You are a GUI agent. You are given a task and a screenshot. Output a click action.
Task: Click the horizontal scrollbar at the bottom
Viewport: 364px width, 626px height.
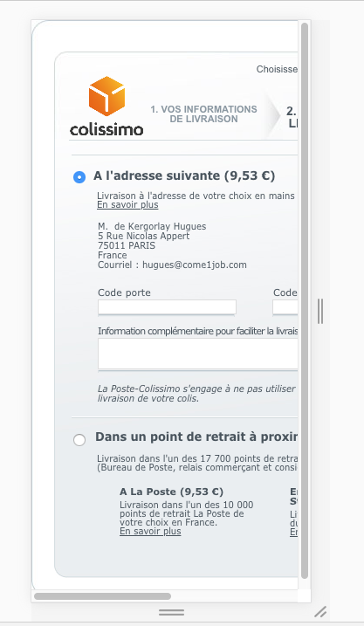click(x=103, y=596)
